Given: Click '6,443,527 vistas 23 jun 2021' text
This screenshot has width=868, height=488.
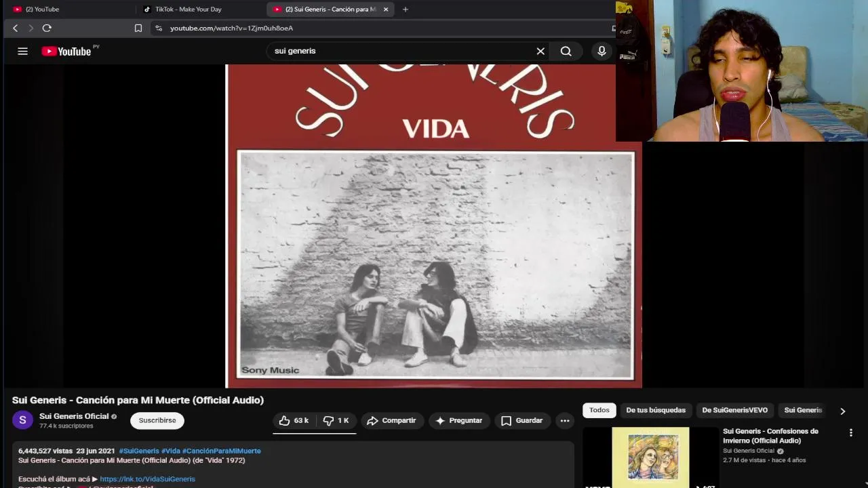Looking at the screenshot, I should pos(66,451).
